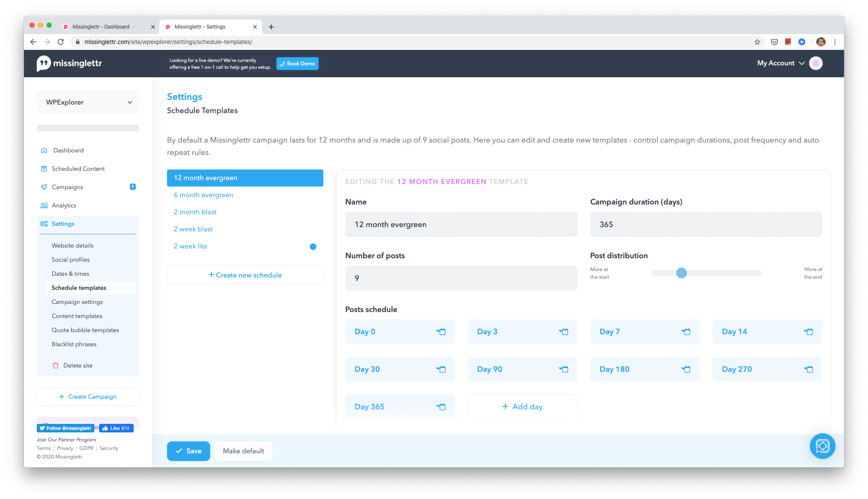
Task: Click Create Campaign button in sidebar
Action: 88,397
